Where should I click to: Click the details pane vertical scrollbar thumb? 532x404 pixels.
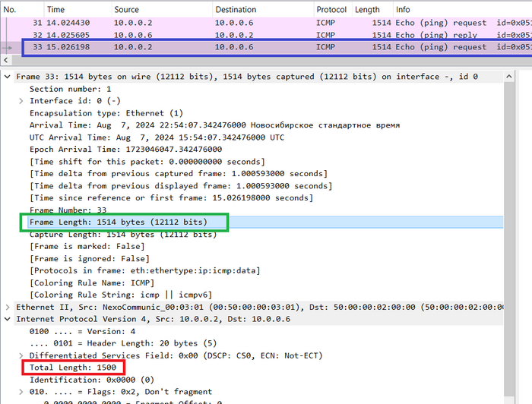pos(509,239)
